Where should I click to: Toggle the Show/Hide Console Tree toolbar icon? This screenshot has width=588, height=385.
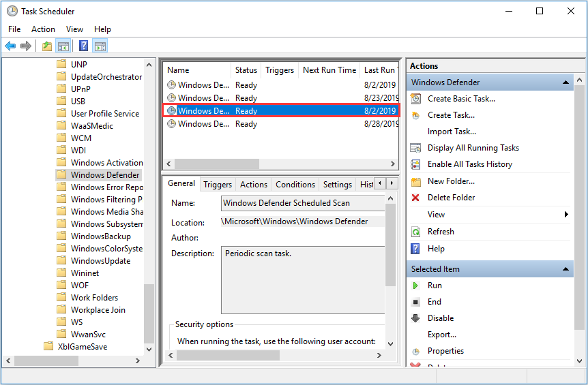point(63,46)
